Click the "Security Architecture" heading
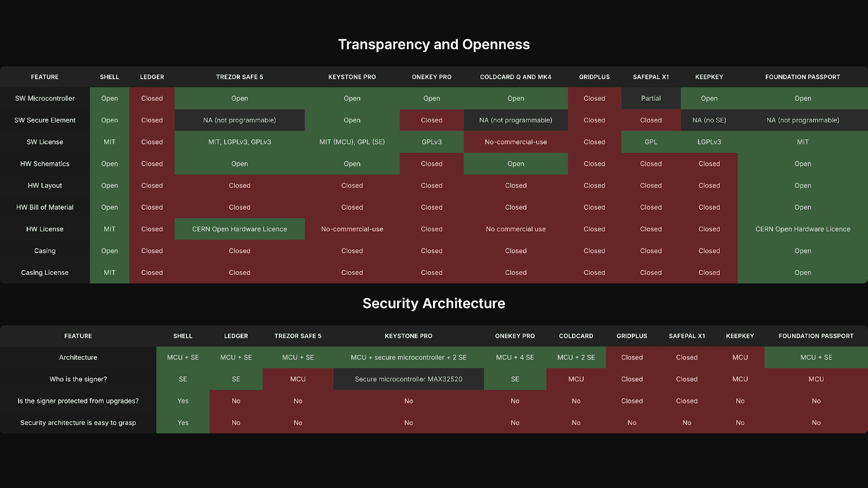The image size is (868, 488). tap(433, 303)
